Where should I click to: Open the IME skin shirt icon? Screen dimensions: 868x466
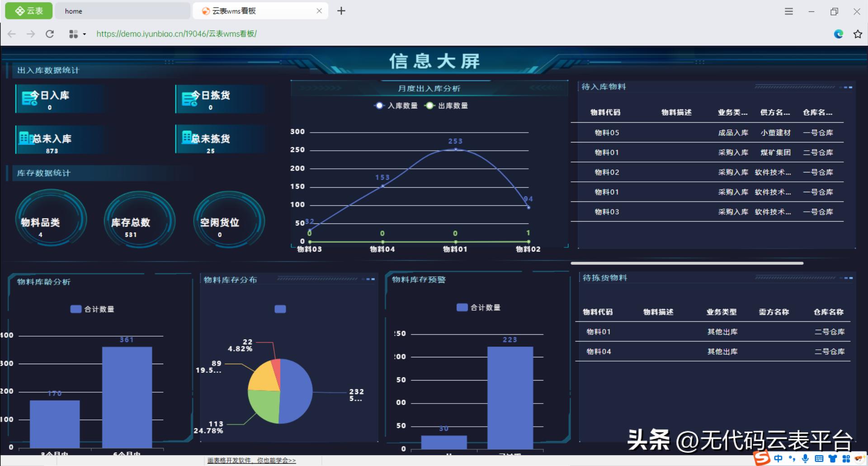(833, 458)
